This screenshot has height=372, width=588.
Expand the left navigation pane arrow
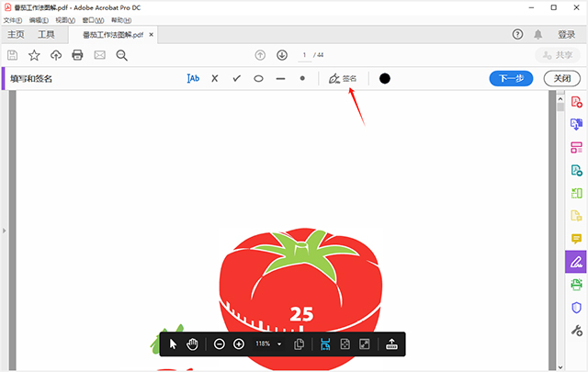point(4,231)
